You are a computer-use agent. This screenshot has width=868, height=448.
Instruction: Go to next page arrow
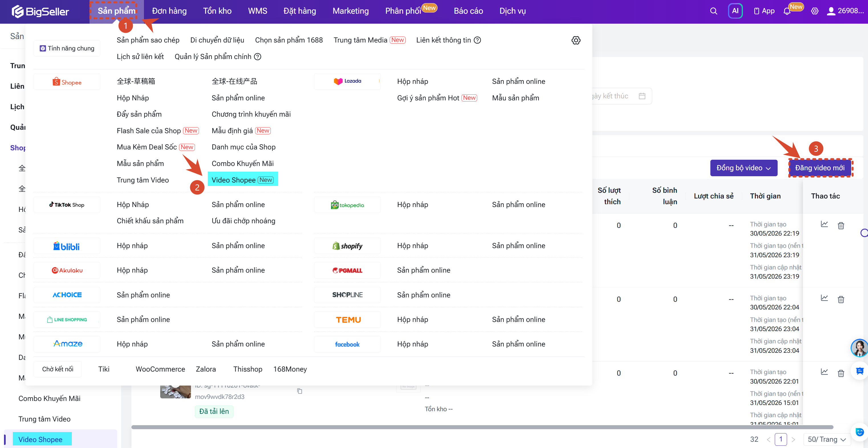(794, 439)
